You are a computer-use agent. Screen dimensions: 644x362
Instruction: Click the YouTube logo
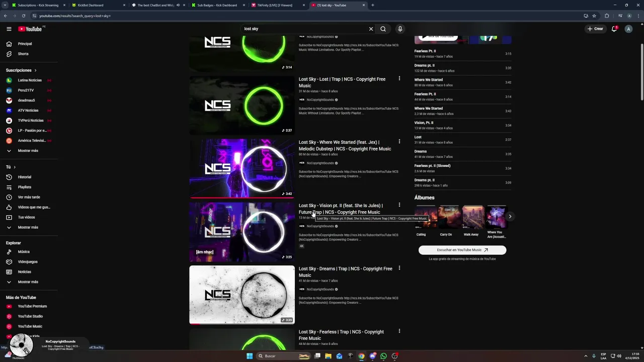30,29
